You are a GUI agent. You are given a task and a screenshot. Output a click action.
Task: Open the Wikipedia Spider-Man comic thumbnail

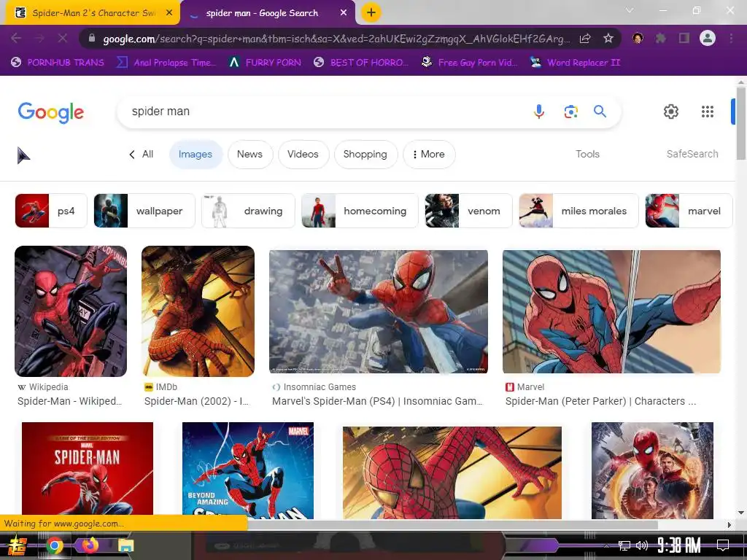pyautogui.click(x=71, y=311)
